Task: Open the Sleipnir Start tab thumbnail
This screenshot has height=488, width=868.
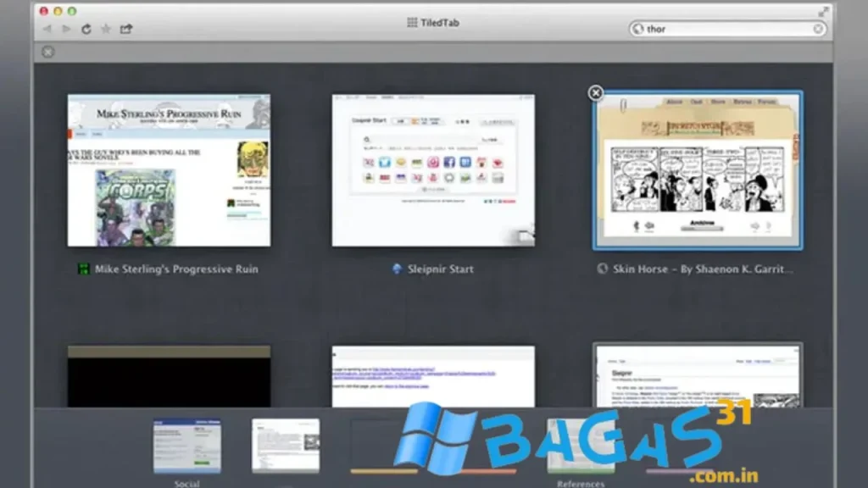Action: coord(433,170)
